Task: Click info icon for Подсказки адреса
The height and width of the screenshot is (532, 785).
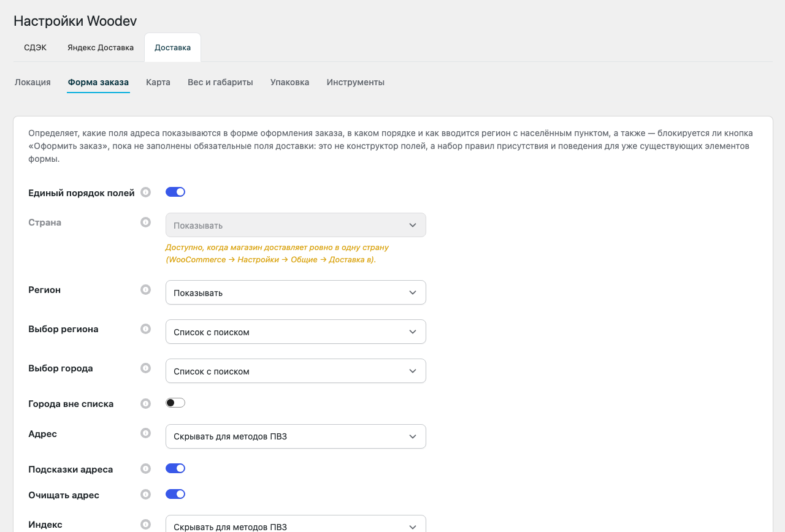Action: coord(145,469)
